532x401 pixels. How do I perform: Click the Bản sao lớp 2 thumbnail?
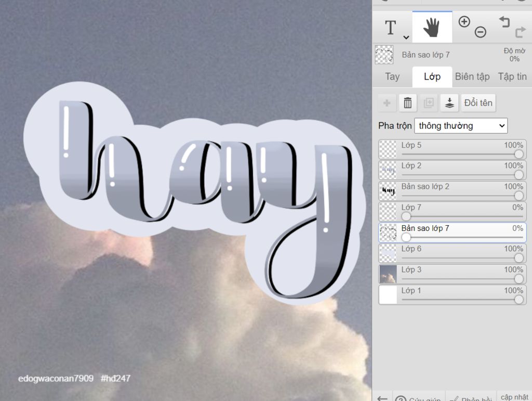[388, 191]
